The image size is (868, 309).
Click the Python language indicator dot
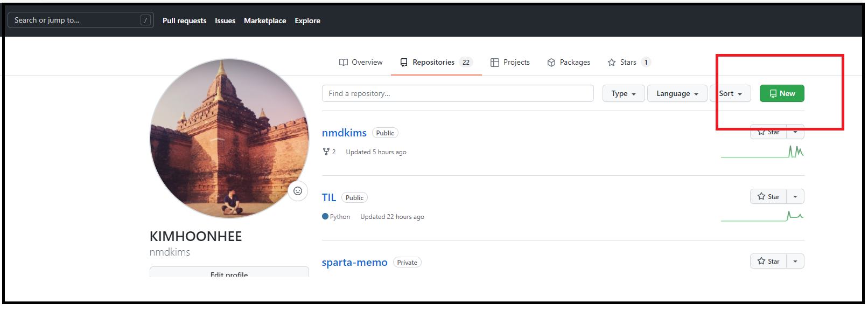pyautogui.click(x=325, y=216)
